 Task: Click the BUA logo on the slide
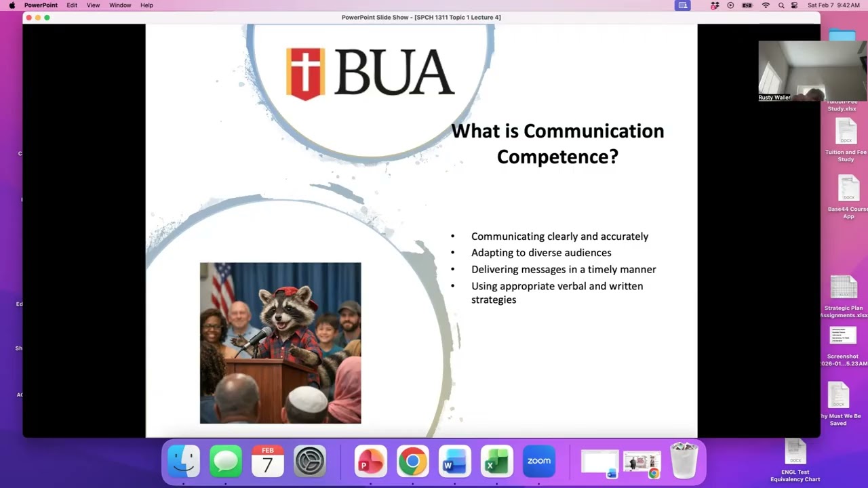370,73
